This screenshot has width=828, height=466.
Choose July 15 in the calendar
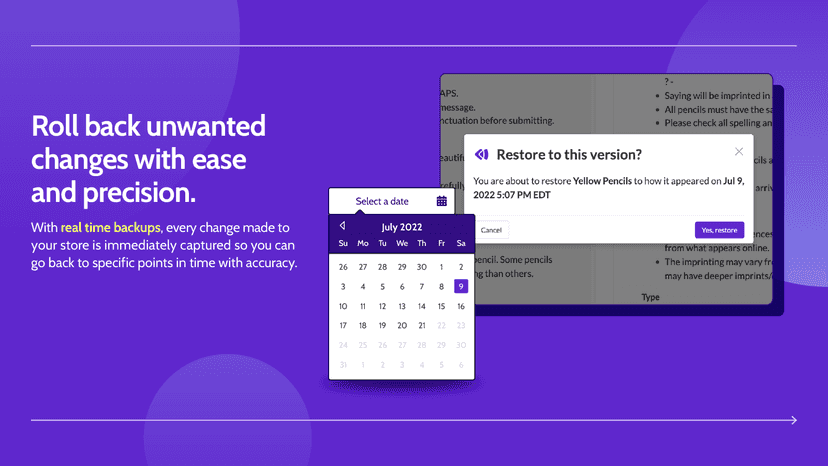point(441,306)
